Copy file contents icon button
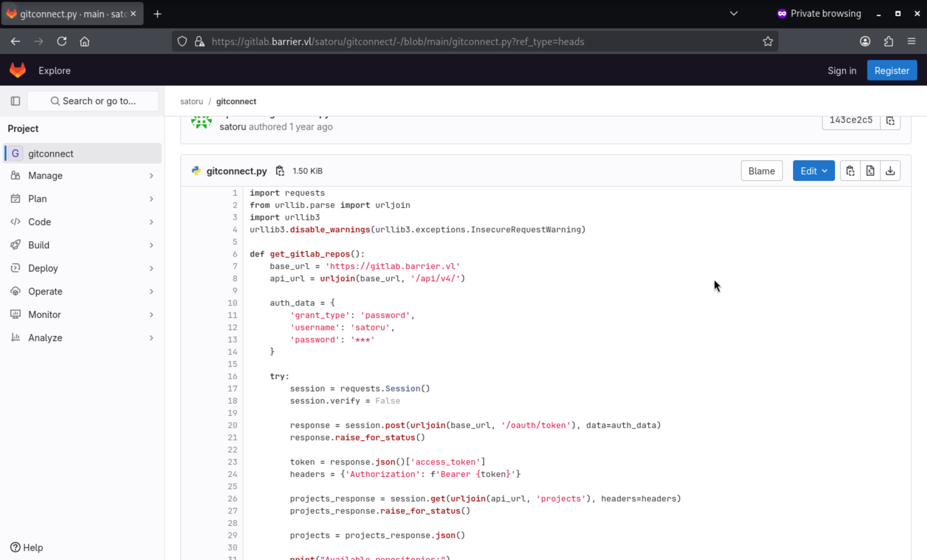Image resolution: width=927 pixels, height=560 pixels. pos(850,171)
